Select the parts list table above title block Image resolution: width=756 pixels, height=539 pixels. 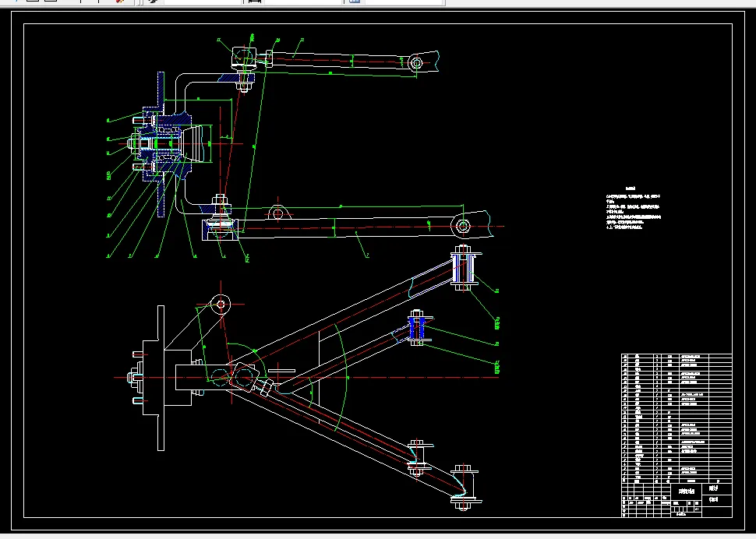tap(677, 418)
